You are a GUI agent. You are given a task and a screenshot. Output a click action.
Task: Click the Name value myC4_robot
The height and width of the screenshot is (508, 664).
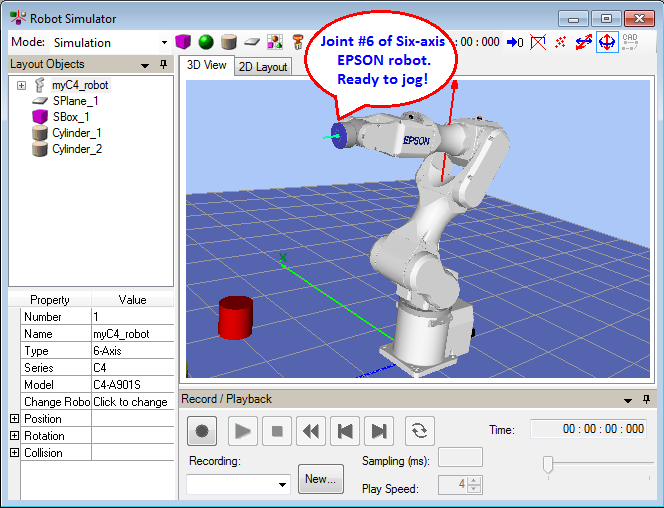133,334
